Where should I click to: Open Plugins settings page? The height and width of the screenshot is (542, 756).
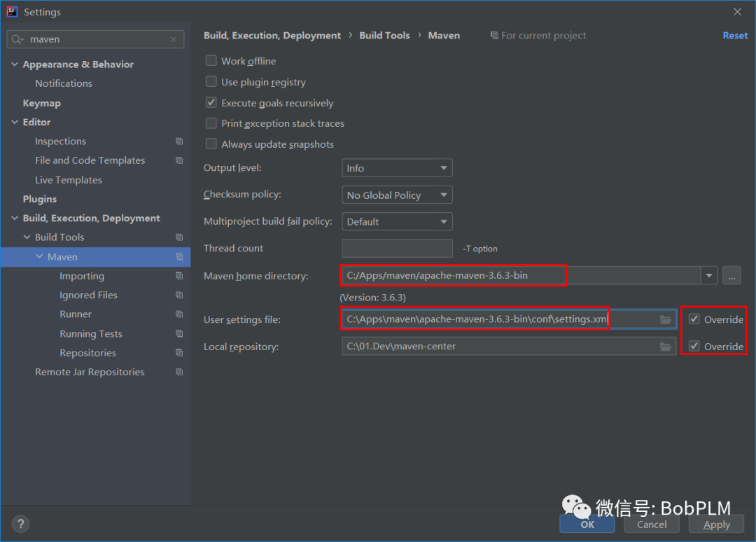40,199
